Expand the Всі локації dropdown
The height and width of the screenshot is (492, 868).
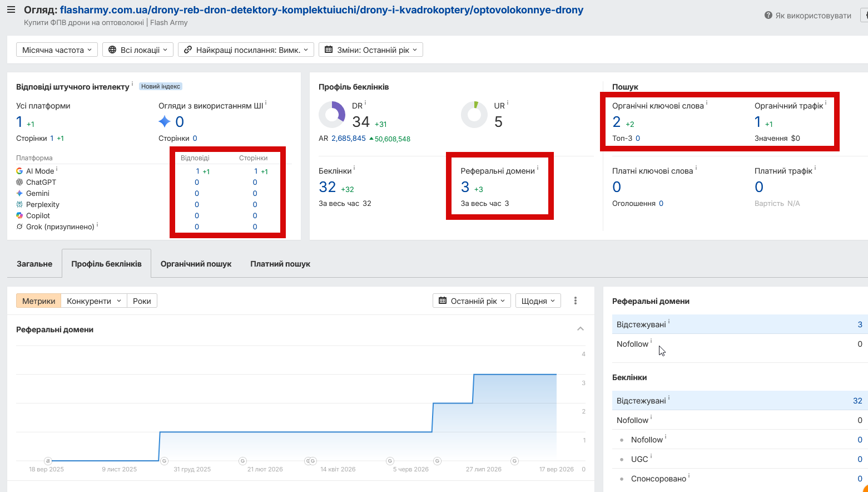pyautogui.click(x=138, y=50)
